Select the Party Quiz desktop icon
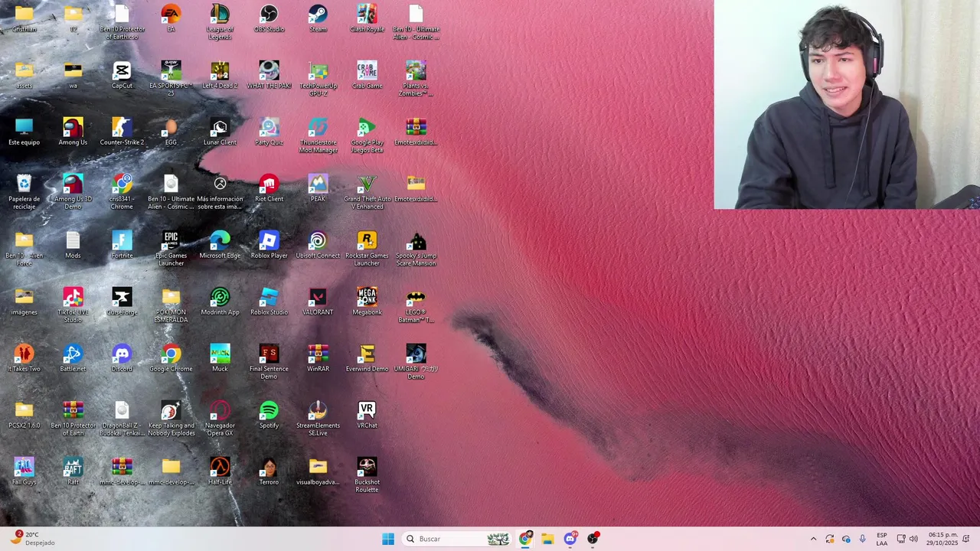This screenshot has height=551, width=980. pyautogui.click(x=269, y=132)
